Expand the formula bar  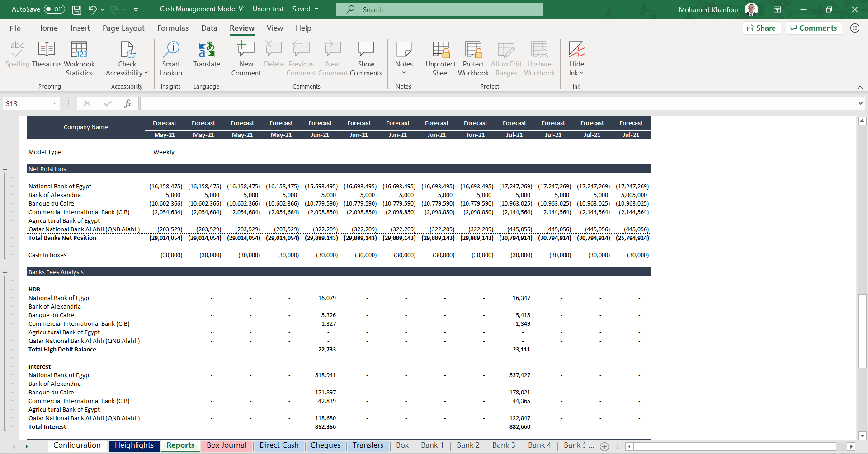click(x=860, y=103)
